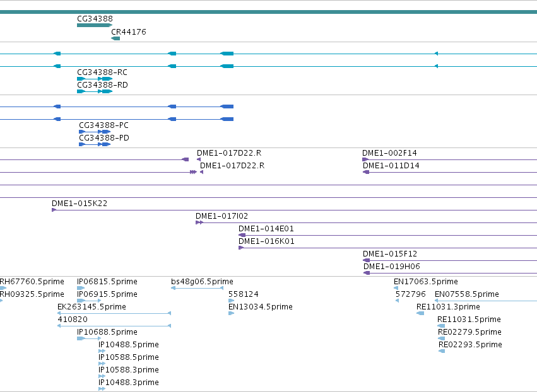The width and height of the screenshot is (537, 392).
Task: Open the EN17063.5prime EST label
Action: click(426, 282)
